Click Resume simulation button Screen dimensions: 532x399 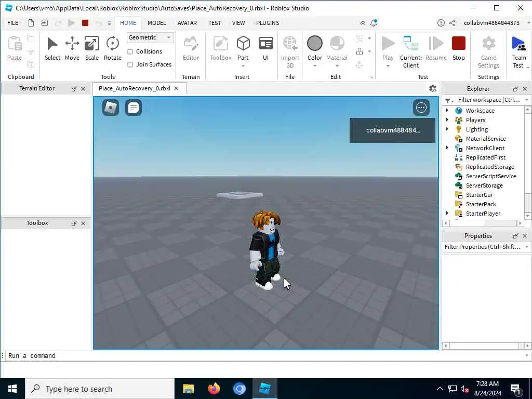pyautogui.click(x=436, y=44)
